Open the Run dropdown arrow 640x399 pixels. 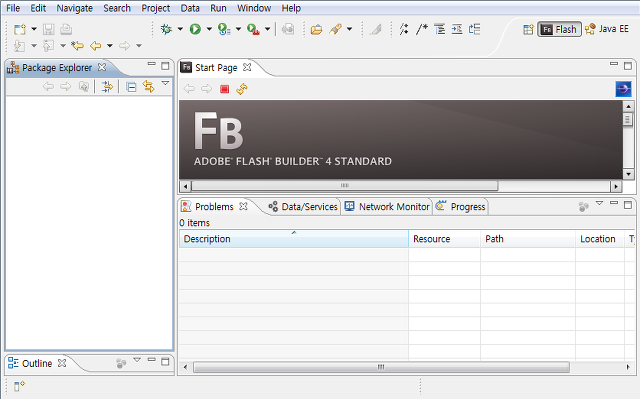click(x=209, y=29)
